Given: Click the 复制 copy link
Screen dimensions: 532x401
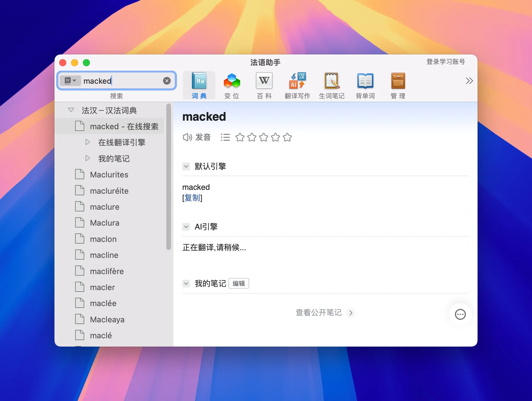Looking at the screenshot, I should (x=192, y=198).
